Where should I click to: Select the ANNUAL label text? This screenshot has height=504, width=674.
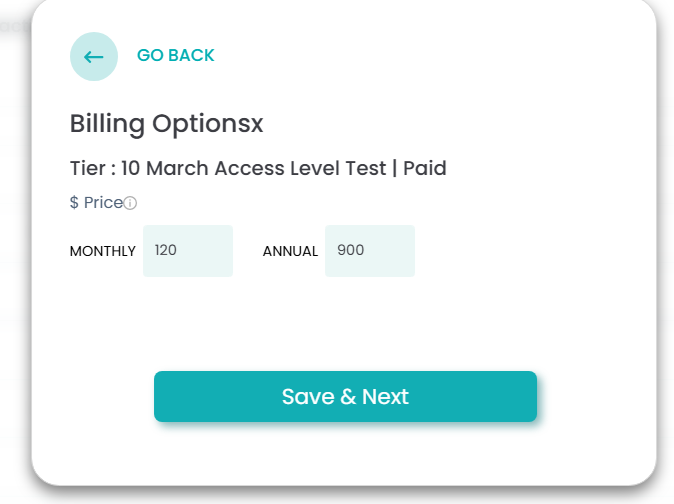point(290,251)
